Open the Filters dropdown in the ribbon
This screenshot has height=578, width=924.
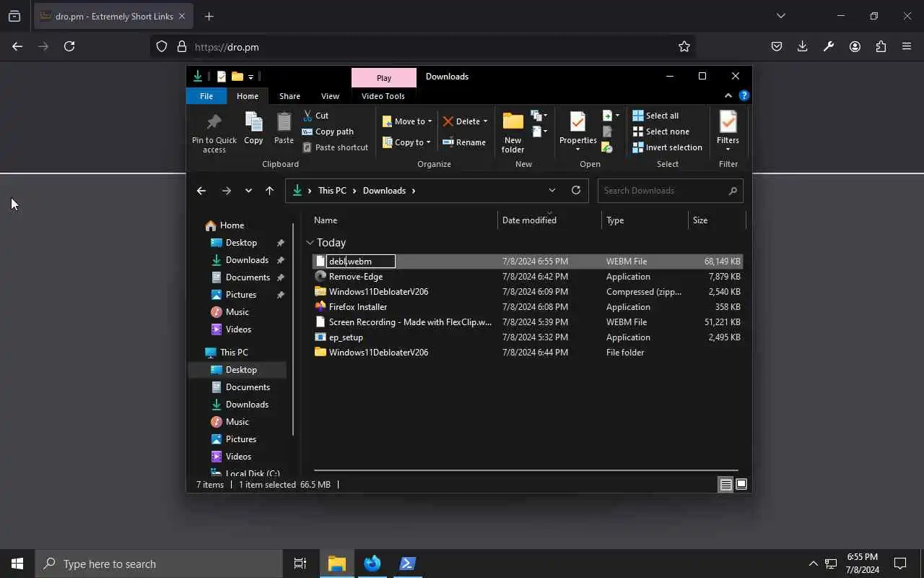(x=728, y=131)
